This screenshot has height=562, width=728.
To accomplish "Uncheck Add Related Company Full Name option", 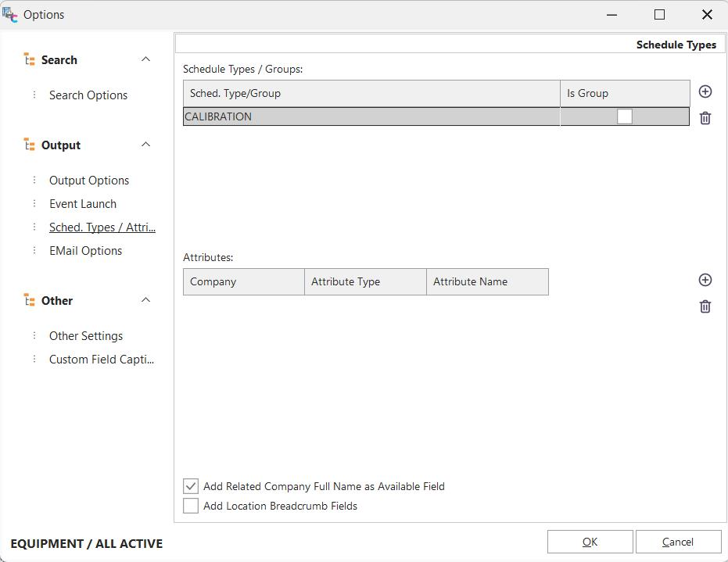I will pos(191,486).
